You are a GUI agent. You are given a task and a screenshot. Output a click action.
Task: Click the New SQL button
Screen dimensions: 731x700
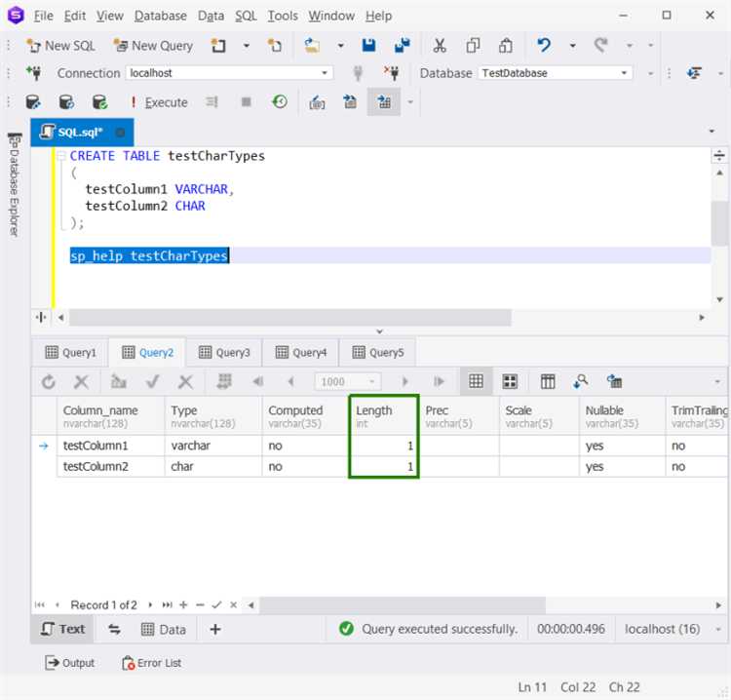(x=61, y=46)
